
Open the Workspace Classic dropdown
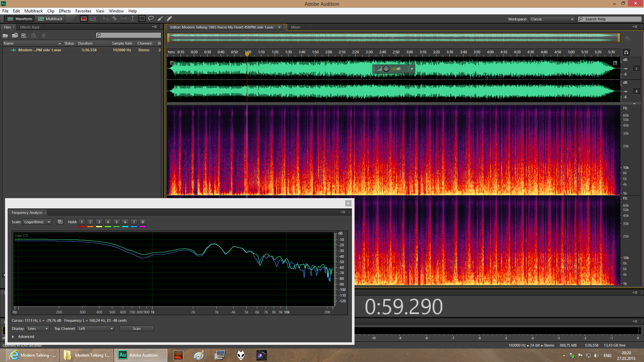[552, 19]
